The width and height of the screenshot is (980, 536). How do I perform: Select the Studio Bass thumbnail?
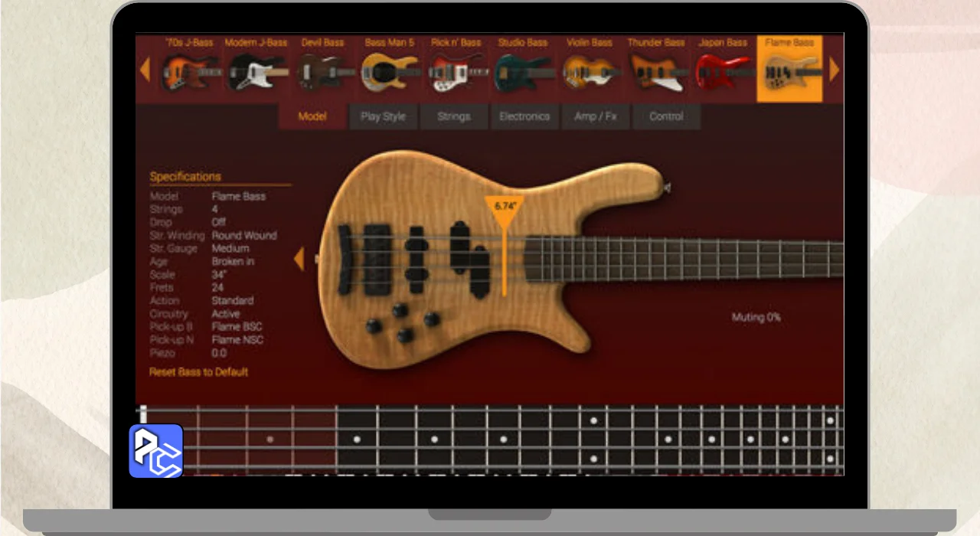pyautogui.click(x=522, y=68)
